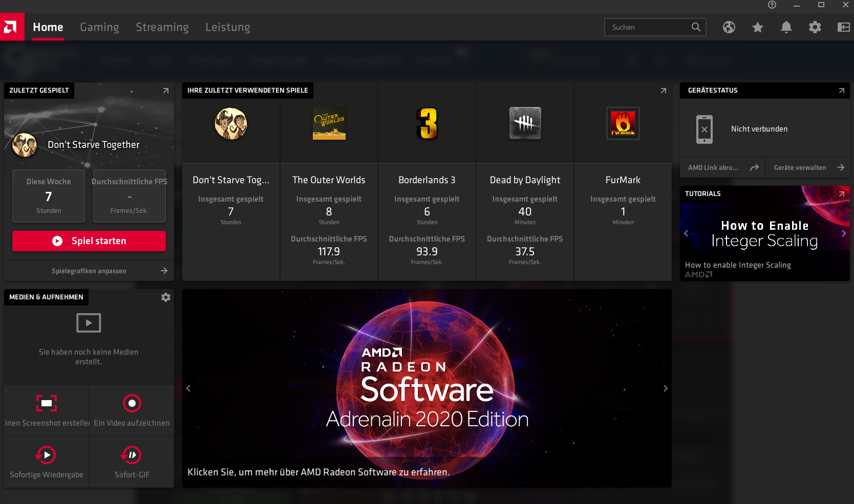Click the FurMark game icon

pyautogui.click(x=623, y=123)
